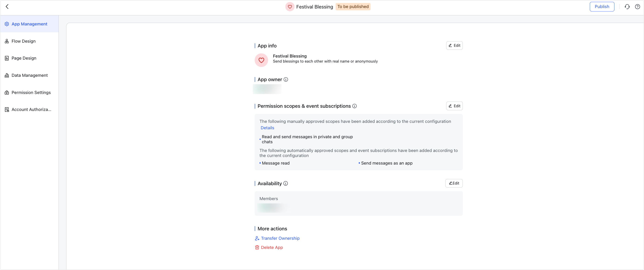Click the Availability info icon
The height and width of the screenshot is (270, 644).
coord(285,183)
